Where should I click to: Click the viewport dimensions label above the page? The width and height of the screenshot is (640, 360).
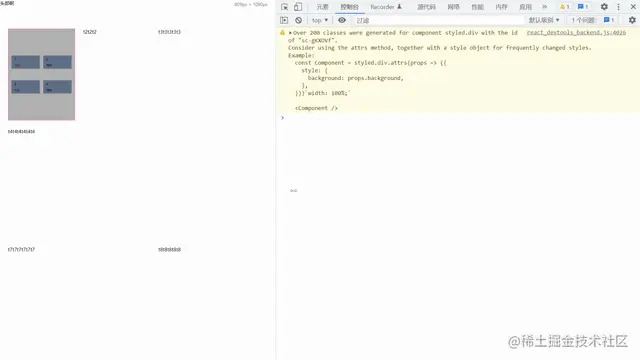click(x=251, y=4)
